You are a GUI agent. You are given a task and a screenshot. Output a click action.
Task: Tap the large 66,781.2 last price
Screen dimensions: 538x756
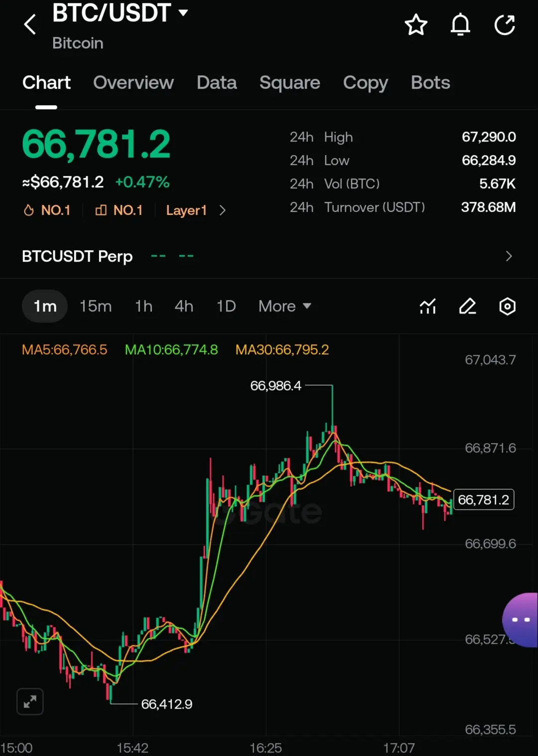coord(96,145)
